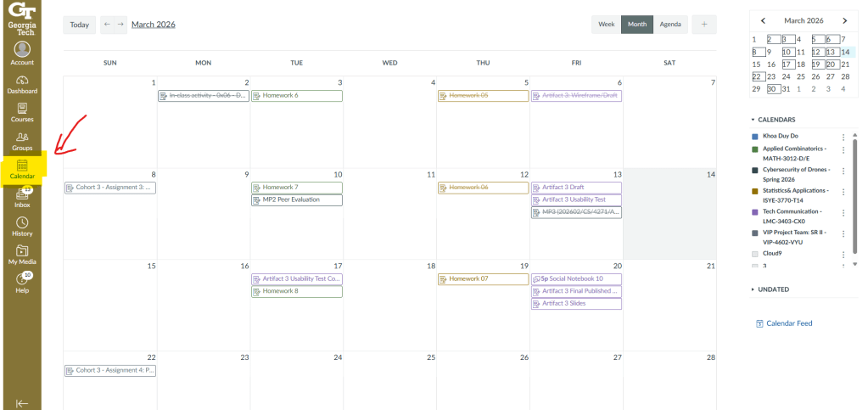Screen dimensions: 868x410
Task: Open options menu for VIP Project Team calendar
Action: [843, 233]
